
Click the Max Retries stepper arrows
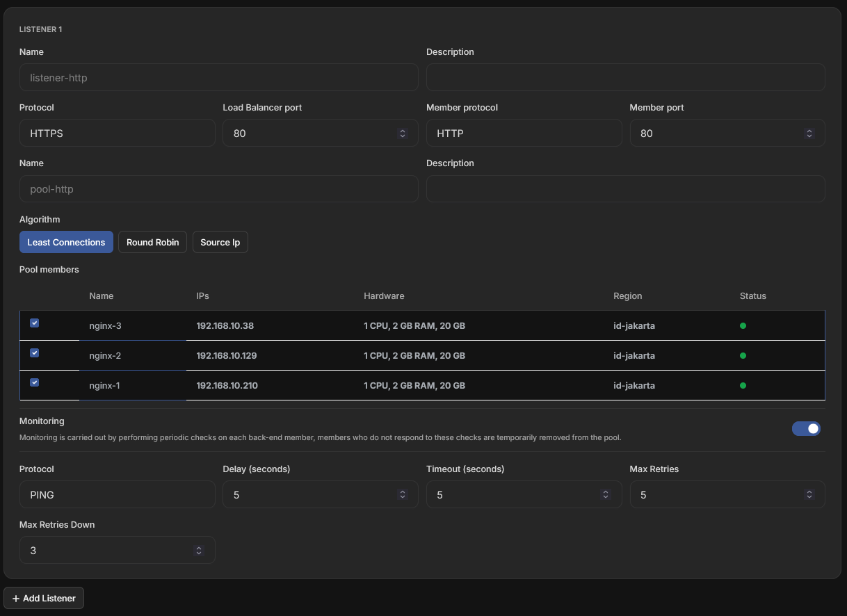click(x=809, y=494)
